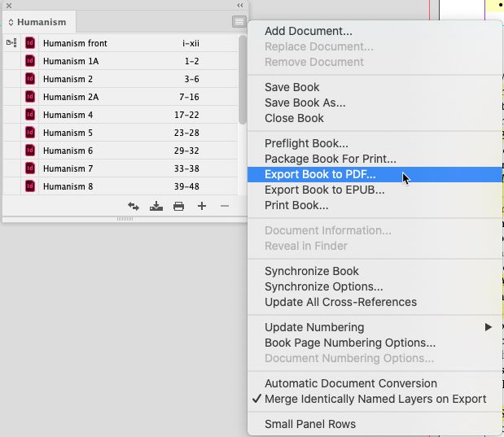Click the style source indicator beside Humanism front
The height and width of the screenshot is (437, 504).
(11, 42)
